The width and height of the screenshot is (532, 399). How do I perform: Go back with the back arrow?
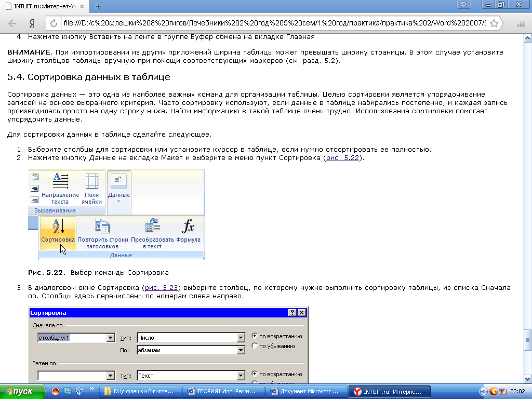click(x=12, y=23)
